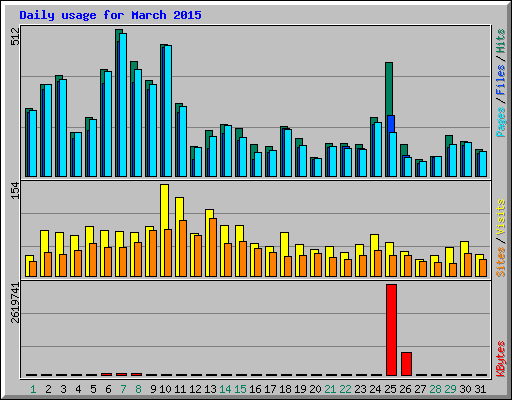This screenshot has width=512, height=400.
Task: Click the cyan 'Pages' legend label
Action: click(500, 122)
